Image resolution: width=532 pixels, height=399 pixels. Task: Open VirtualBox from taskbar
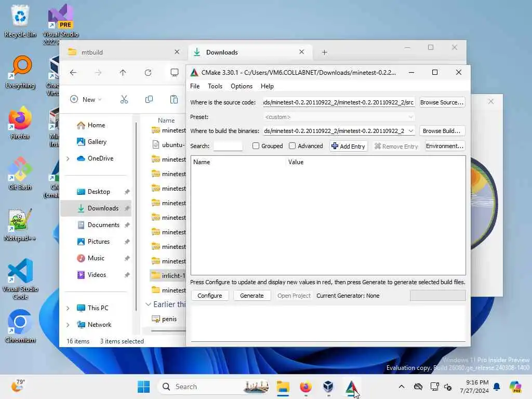tap(328, 387)
